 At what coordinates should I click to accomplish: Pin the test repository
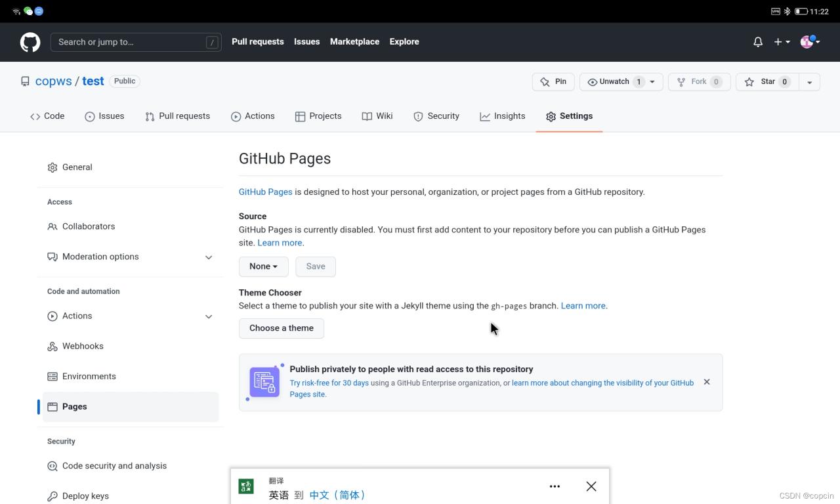[x=553, y=81]
